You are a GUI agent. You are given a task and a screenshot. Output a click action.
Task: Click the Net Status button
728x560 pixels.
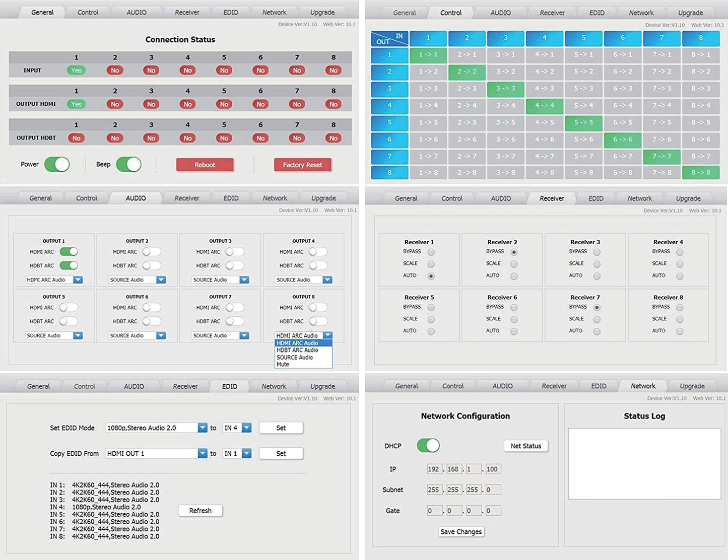(525, 446)
